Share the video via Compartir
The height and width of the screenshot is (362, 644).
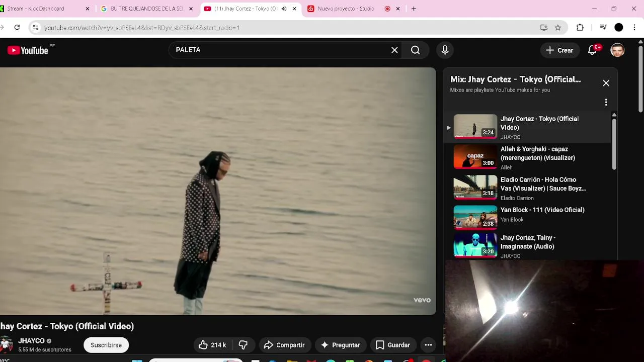(284, 345)
